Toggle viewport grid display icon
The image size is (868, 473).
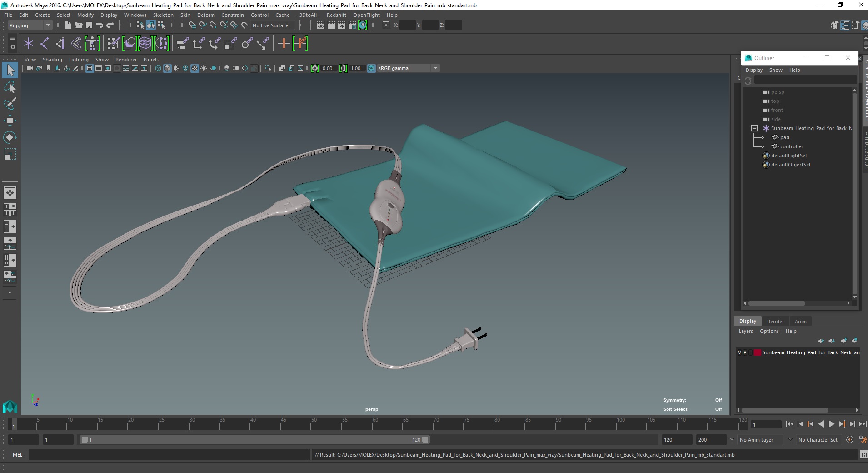point(90,68)
